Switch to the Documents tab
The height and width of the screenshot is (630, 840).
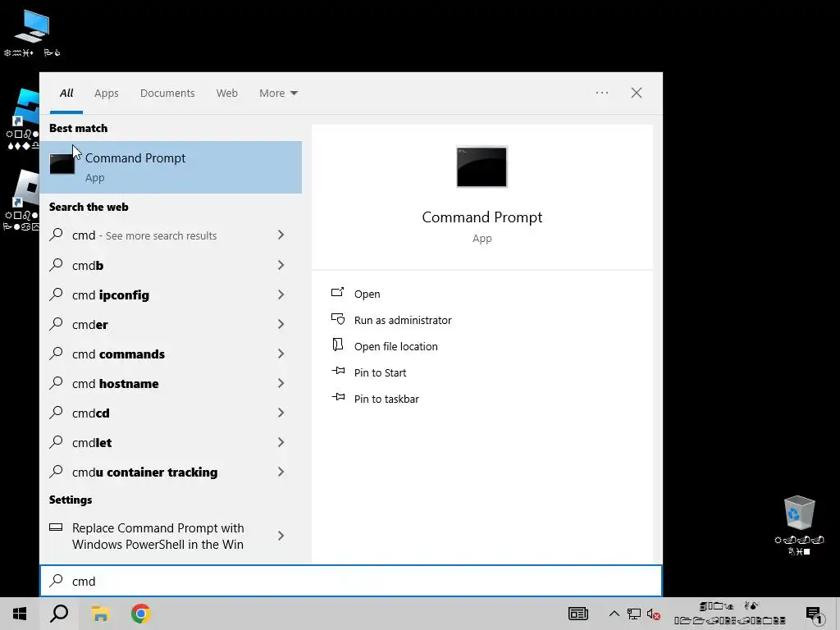tap(167, 94)
